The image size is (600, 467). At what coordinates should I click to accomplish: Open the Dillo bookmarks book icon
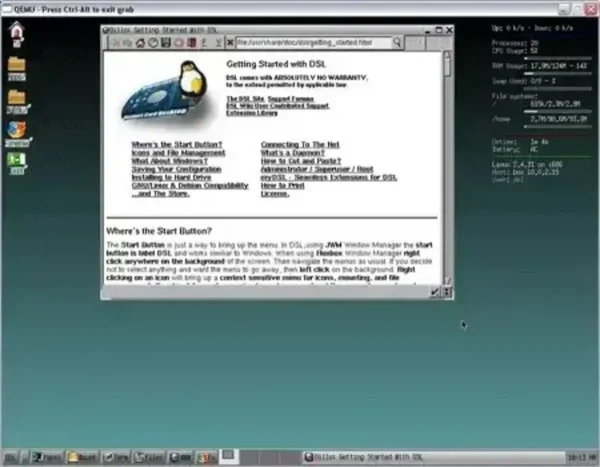point(192,43)
